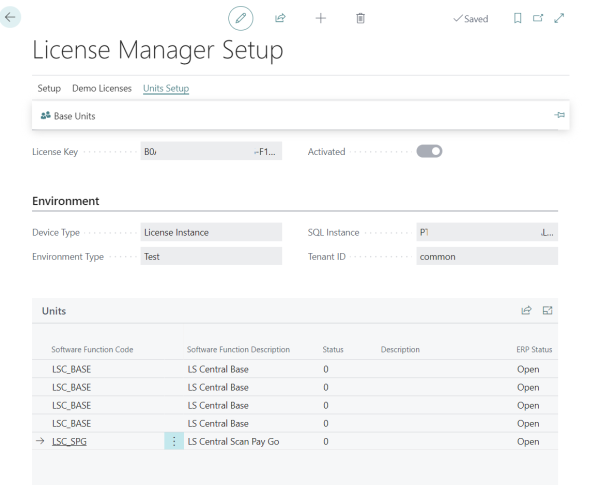The width and height of the screenshot is (600, 485).
Task: Maximize the Units grid section
Action: (548, 311)
